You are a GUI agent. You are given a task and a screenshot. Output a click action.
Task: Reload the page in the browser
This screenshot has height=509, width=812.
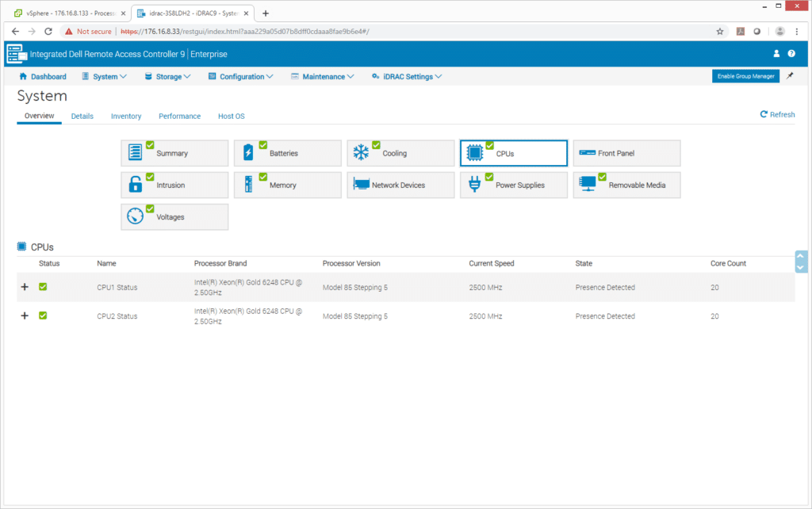[48, 31]
